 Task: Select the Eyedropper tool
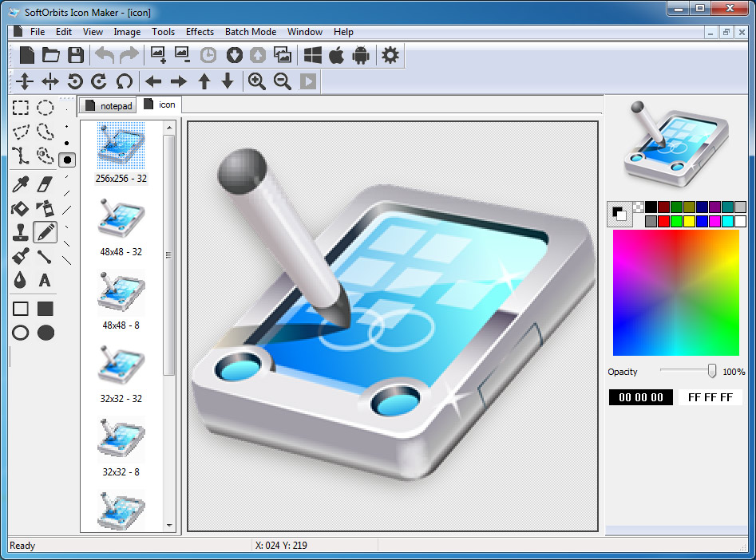point(21,185)
